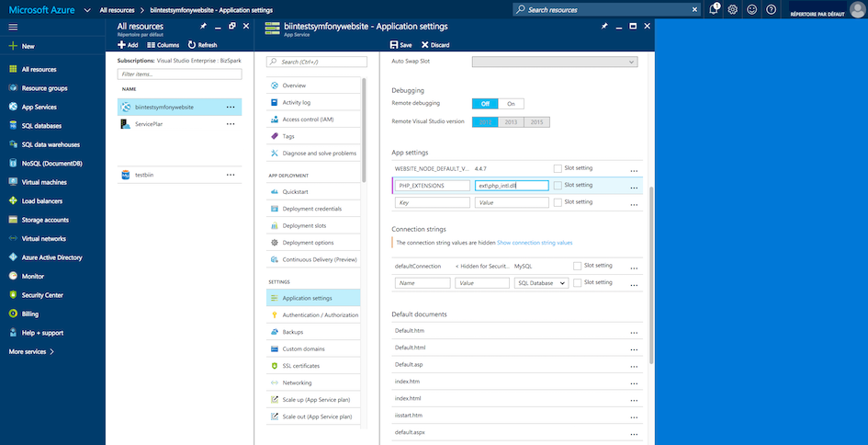Open the portal settings gear

coord(732,9)
